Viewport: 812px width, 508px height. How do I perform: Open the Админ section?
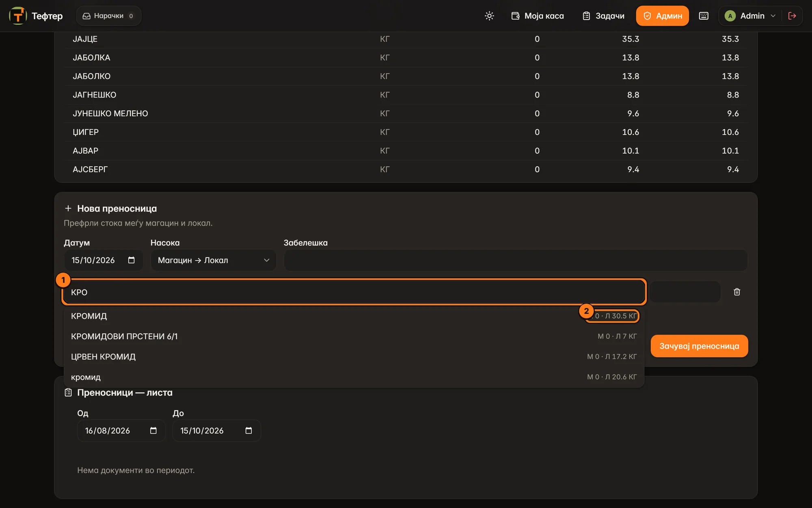point(662,16)
